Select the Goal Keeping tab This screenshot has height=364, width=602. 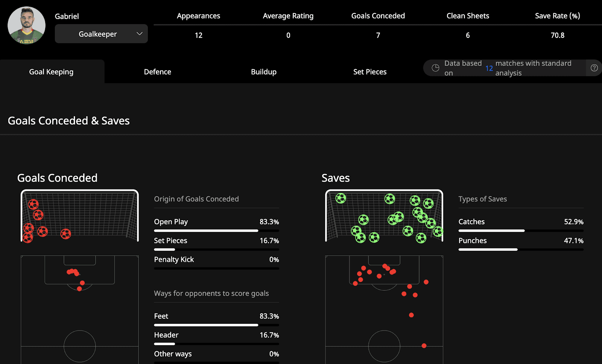pyautogui.click(x=51, y=71)
